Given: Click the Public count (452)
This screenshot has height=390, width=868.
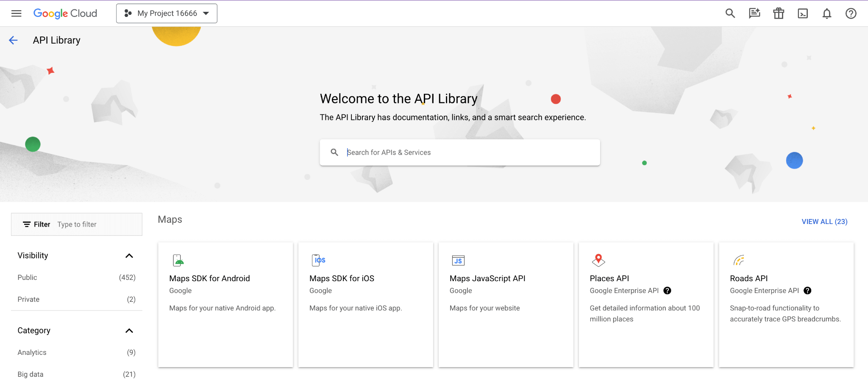Looking at the screenshot, I should pos(127,278).
